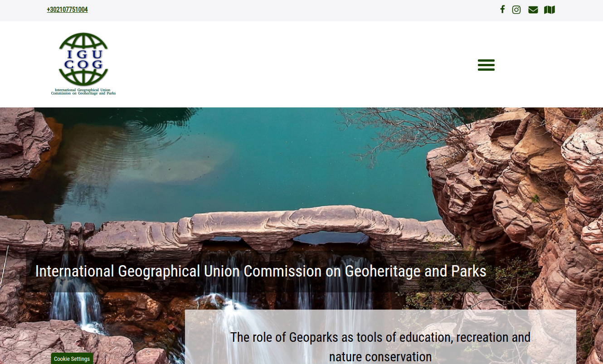This screenshot has width=603, height=364.
Task: Click text about role of Geoparks
Action: click(x=380, y=347)
